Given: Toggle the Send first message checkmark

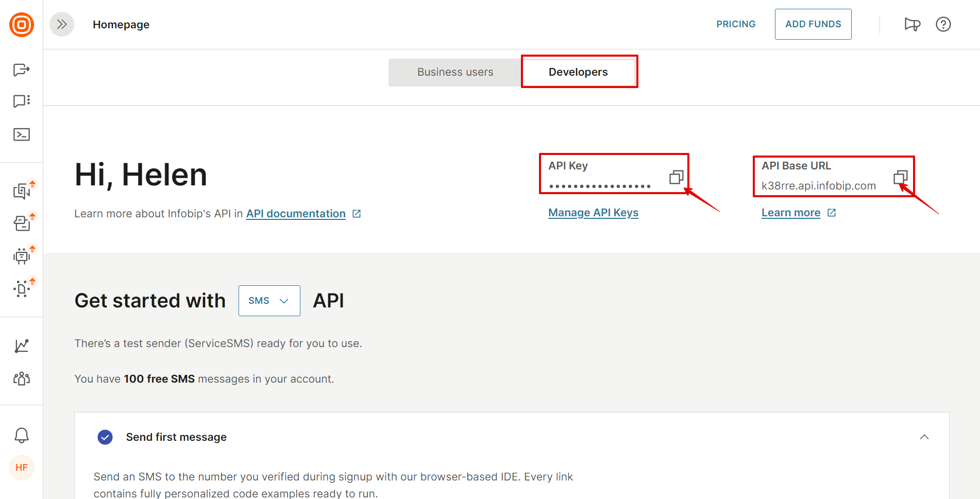Looking at the screenshot, I should pos(105,437).
